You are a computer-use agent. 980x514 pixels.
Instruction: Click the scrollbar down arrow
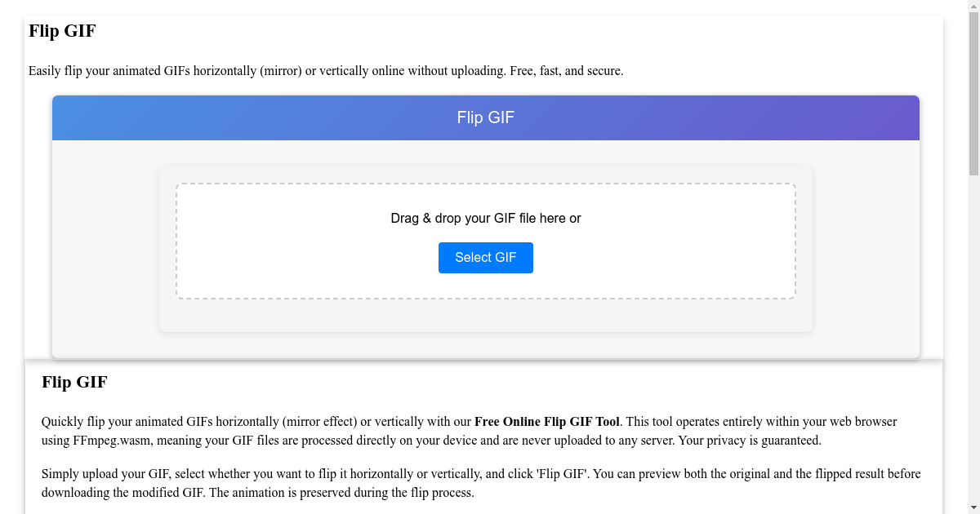(973, 507)
